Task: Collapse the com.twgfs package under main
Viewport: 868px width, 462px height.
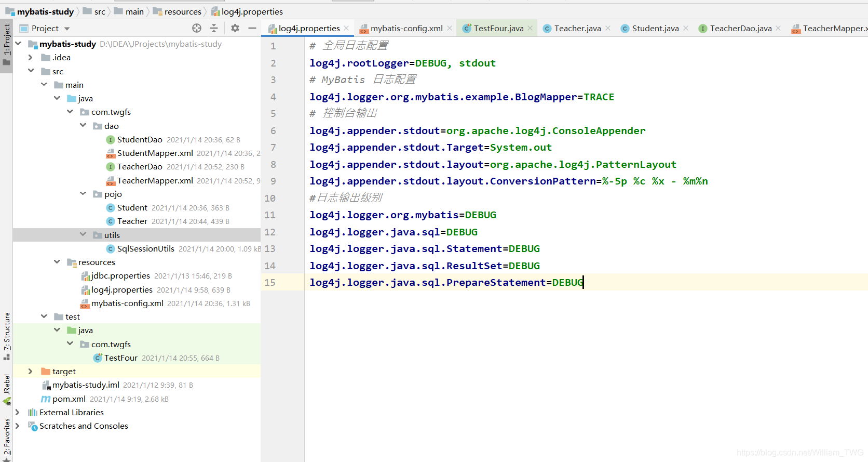Action: [70, 112]
